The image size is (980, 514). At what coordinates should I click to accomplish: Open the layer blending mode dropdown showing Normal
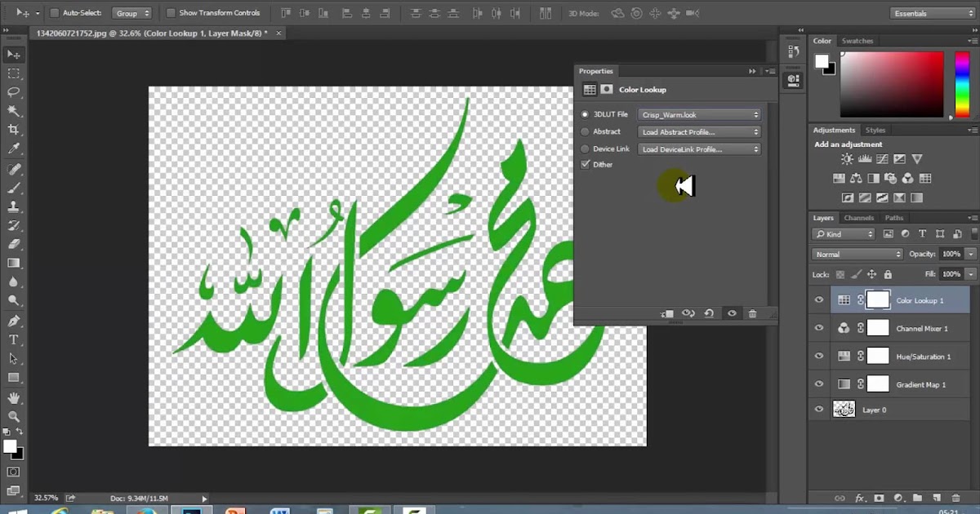pyautogui.click(x=856, y=254)
